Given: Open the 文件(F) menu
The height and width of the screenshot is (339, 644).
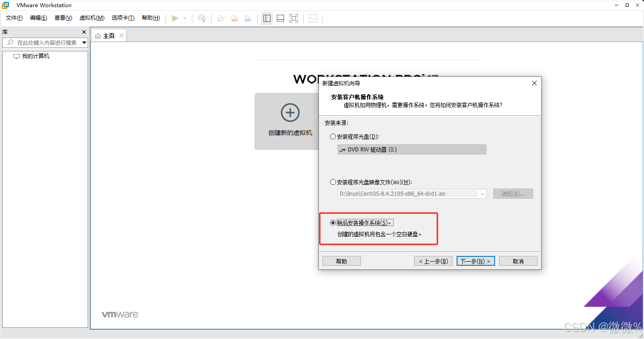Looking at the screenshot, I should [14, 18].
